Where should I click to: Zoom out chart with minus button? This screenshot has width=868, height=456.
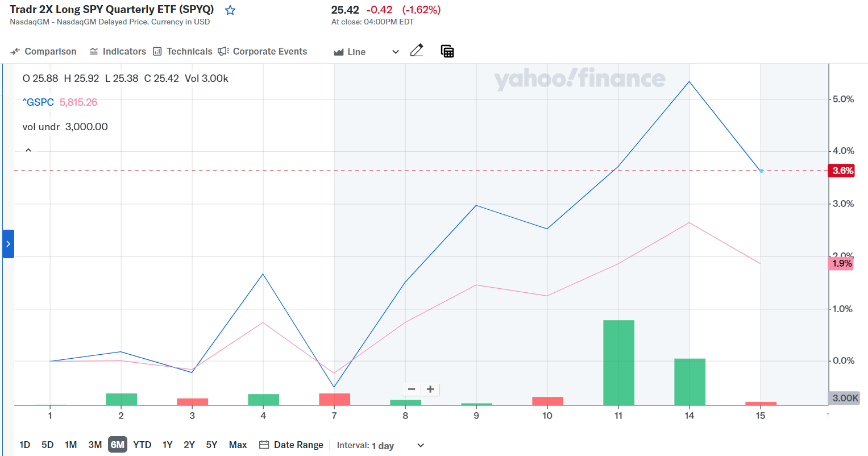click(412, 389)
